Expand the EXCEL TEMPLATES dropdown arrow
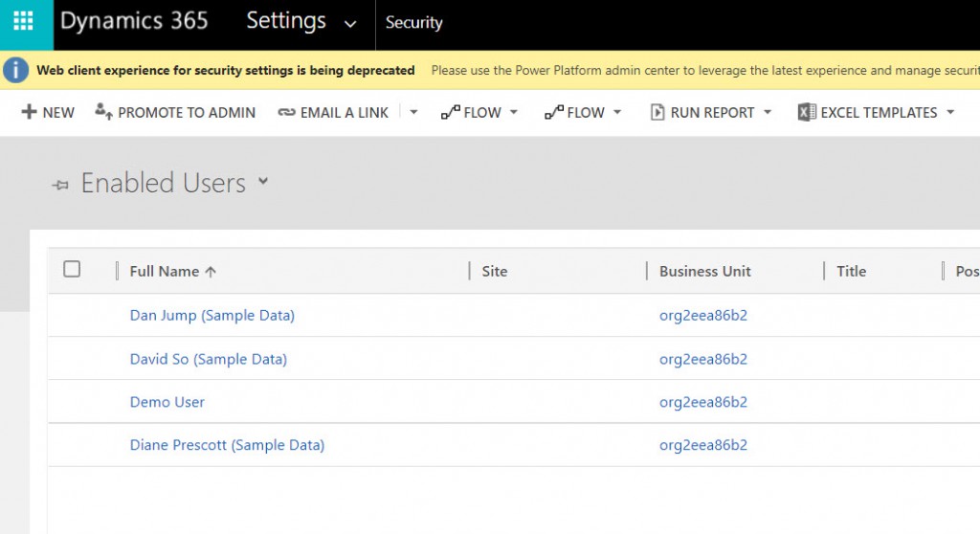980x534 pixels. point(950,113)
